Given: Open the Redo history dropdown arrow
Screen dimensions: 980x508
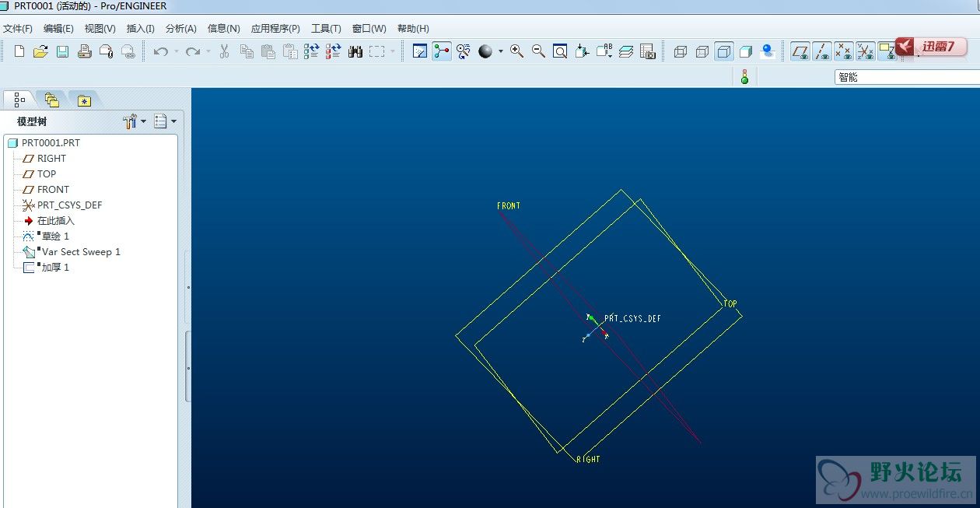Looking at the screenshot, I should 208,51.
